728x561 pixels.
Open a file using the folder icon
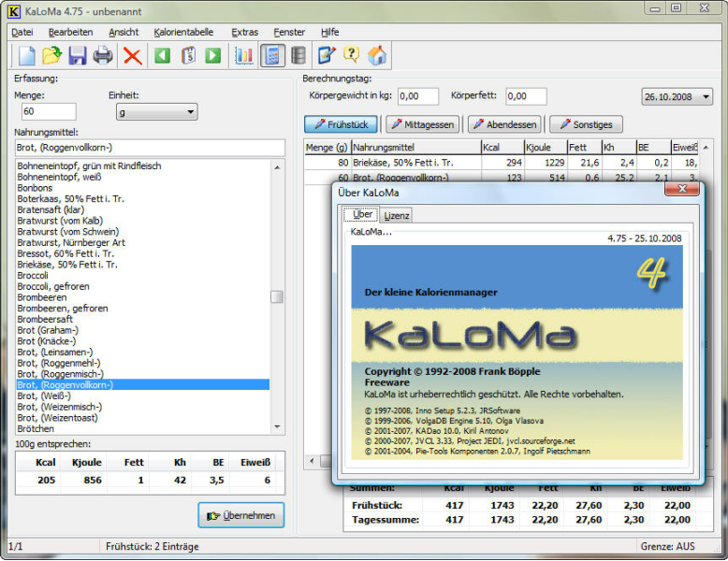point(52,56)
